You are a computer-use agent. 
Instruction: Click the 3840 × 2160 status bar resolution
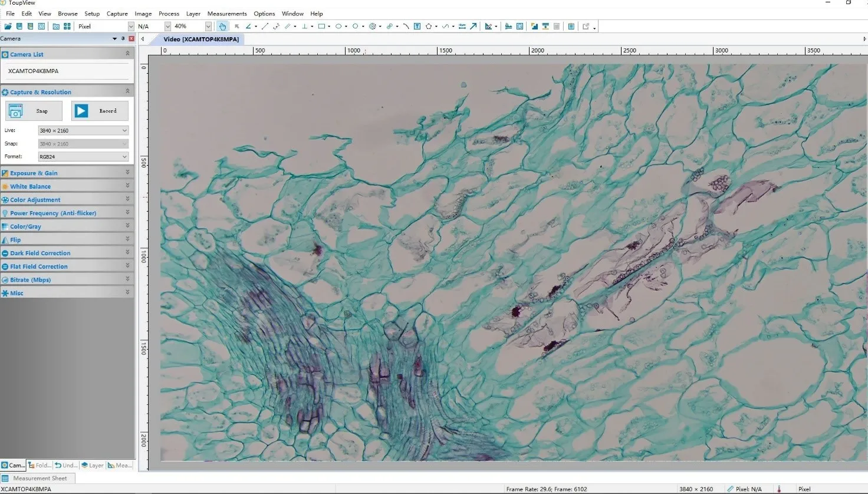click(696, 489)
